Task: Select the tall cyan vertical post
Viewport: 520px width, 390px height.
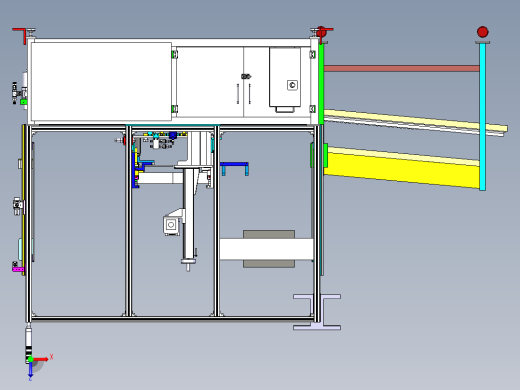Action: (482, 117)
